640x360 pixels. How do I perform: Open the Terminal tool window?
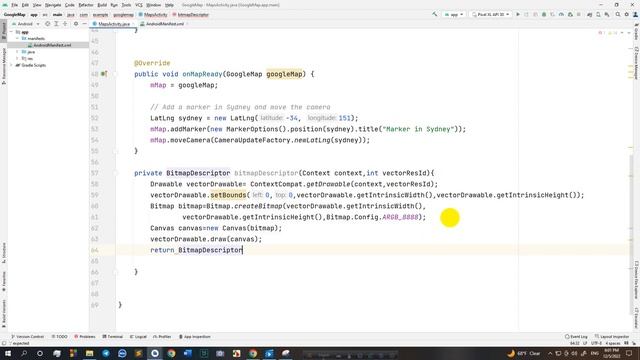coord(113,337)
